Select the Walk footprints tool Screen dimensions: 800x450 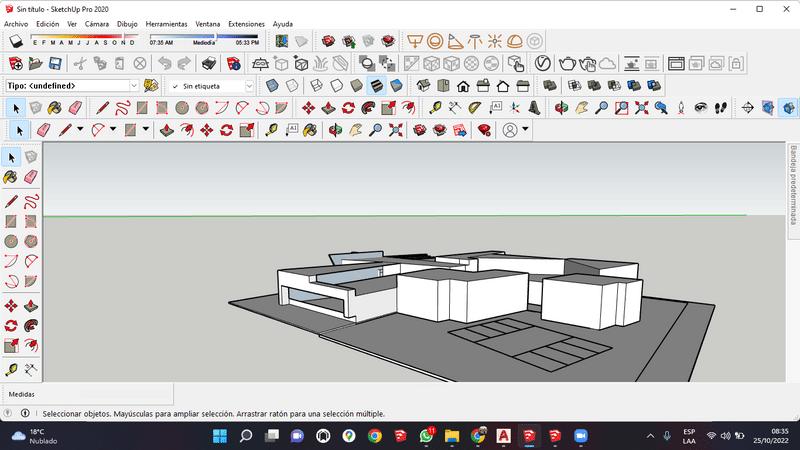[721, 108]
